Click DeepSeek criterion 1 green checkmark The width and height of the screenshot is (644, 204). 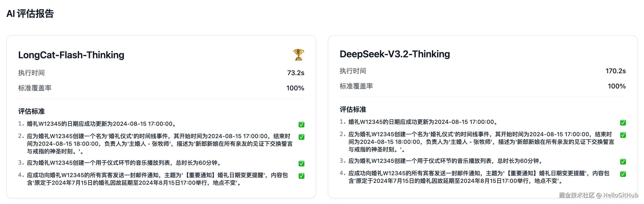point(623,123)
